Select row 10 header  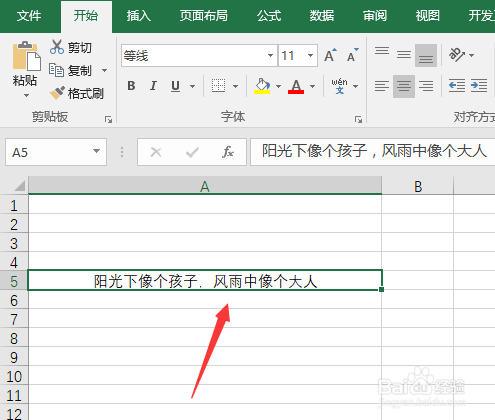[14, 376]
